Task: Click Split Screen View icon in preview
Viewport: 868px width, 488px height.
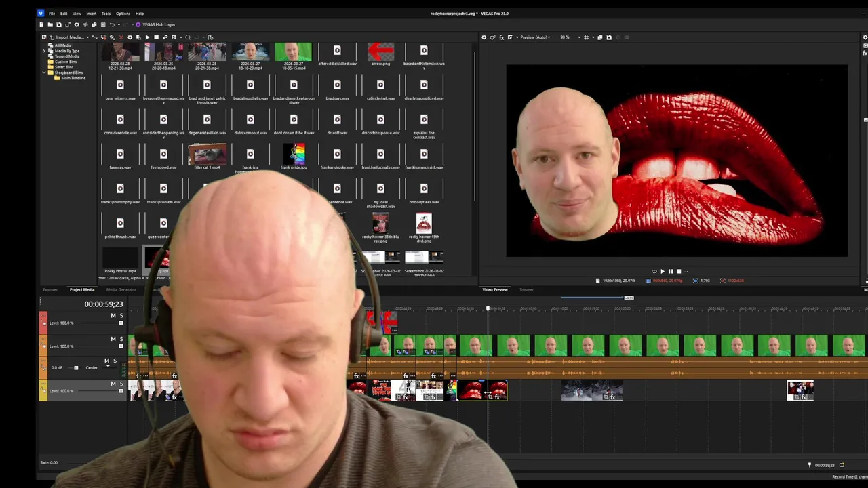Action: tap(510, 37)
